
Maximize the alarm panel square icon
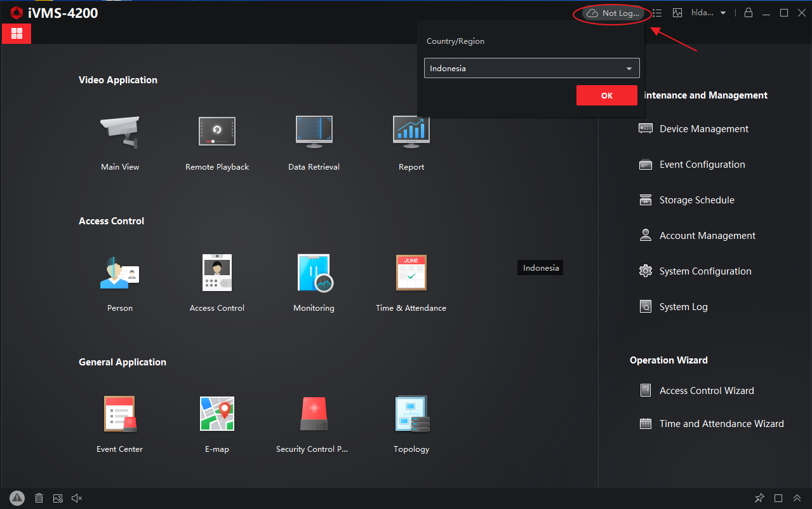click(x=778, y=498)
